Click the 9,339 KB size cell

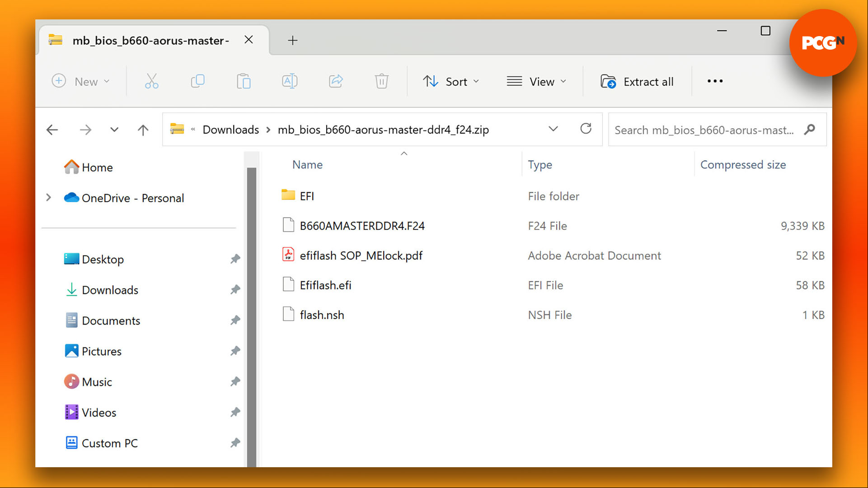tap(802, 226)
